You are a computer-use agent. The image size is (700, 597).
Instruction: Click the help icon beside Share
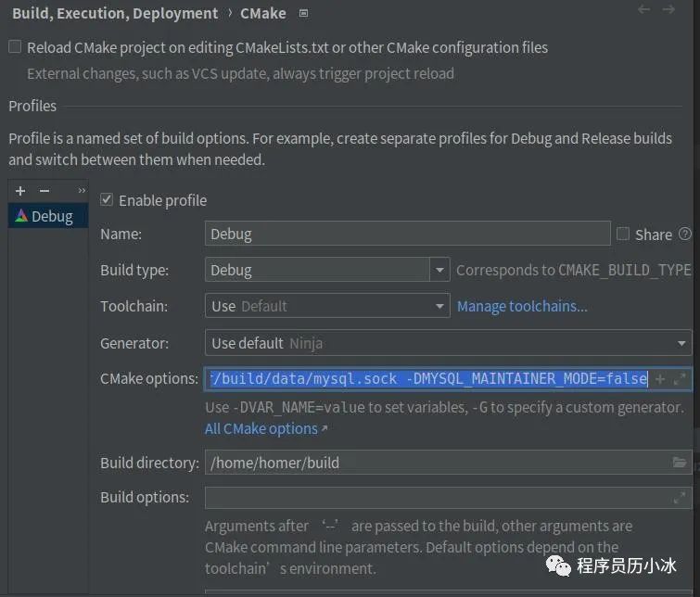(x=685, y=235)
